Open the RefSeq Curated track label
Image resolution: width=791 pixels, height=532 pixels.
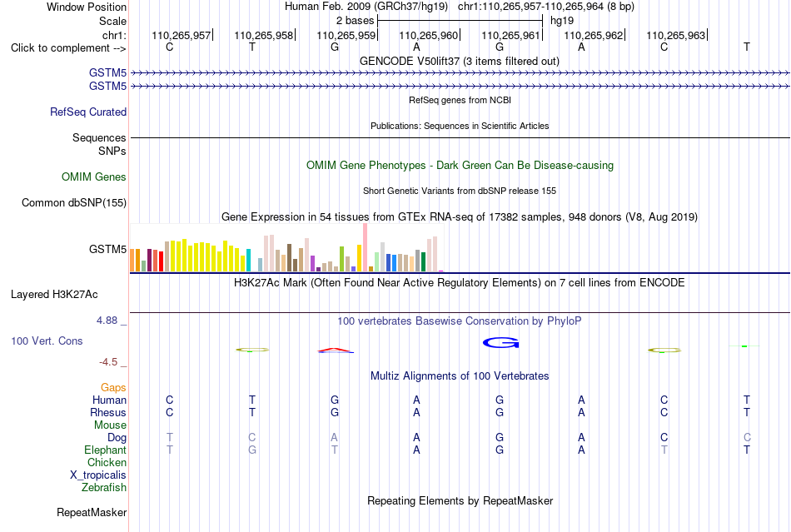coord(87,112)
